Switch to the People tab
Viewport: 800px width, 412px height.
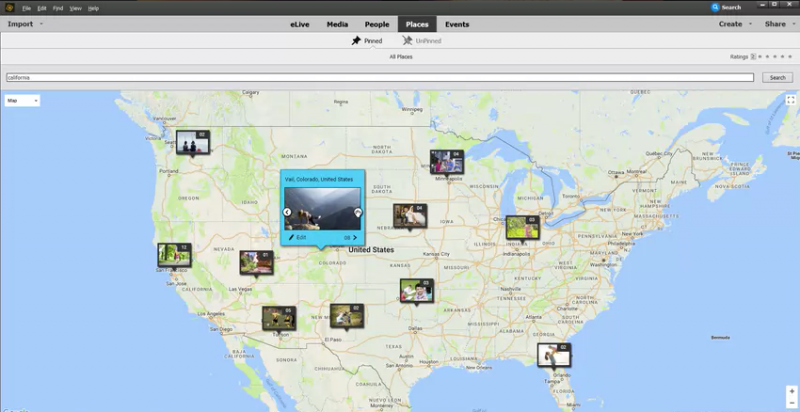click(x=377, y=24)
